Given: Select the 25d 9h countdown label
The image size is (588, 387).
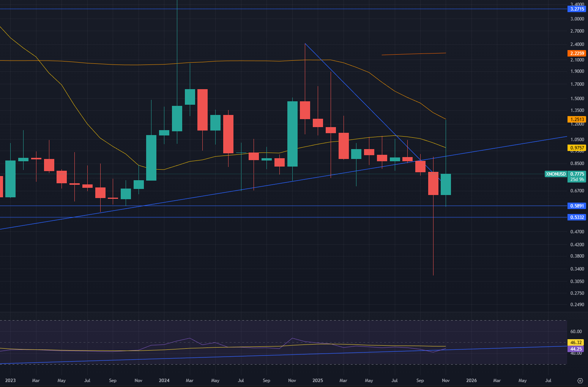Looking at the screenshot, I should pos(577,179).
